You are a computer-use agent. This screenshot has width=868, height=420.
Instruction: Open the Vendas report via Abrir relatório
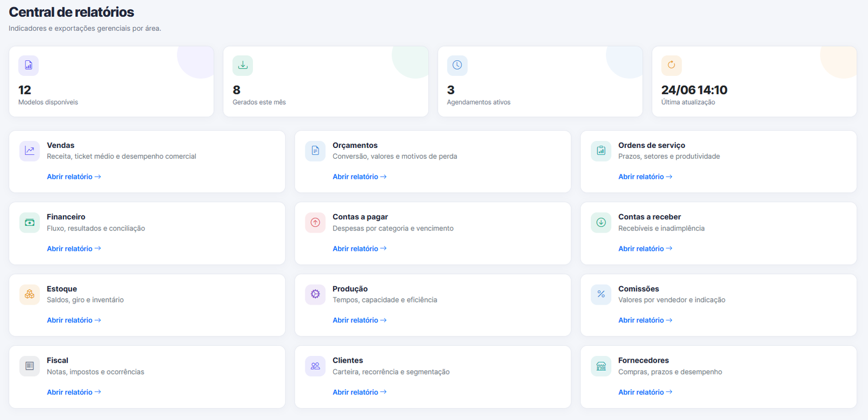(x=74, y=177)
